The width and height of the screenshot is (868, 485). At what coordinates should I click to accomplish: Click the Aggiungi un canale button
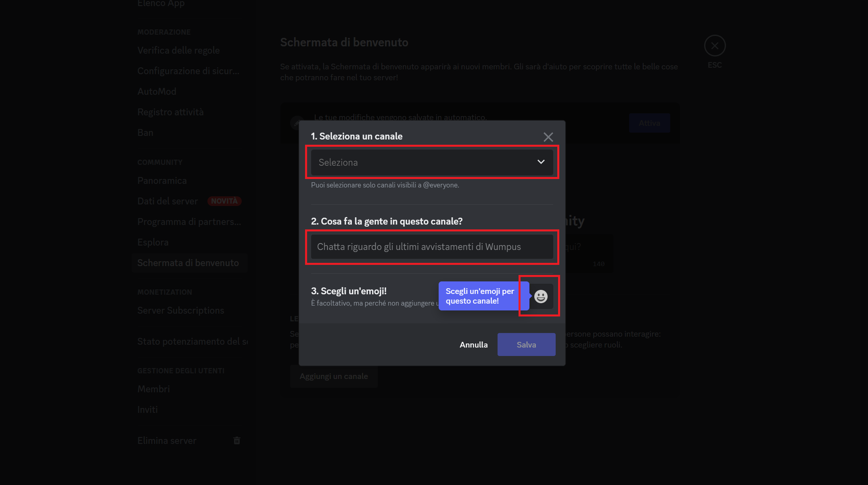coord(333,376)
